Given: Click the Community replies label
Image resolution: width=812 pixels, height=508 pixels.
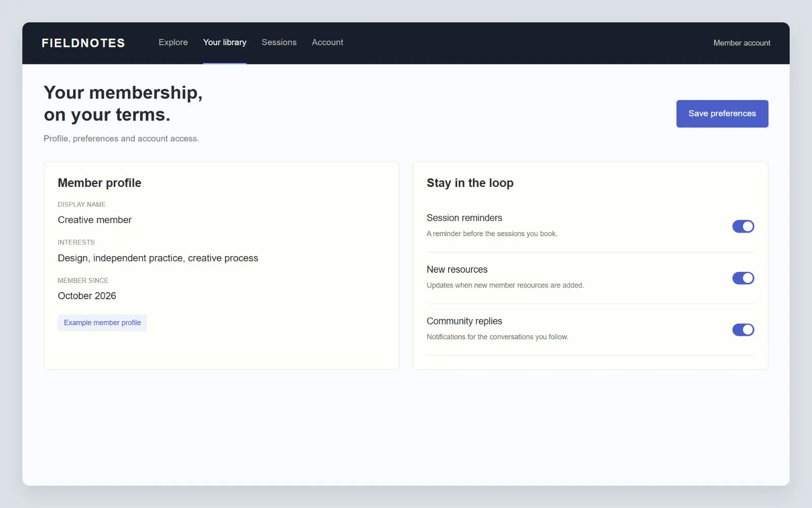Looking at the screenshot, I should (x=464, y=322).
